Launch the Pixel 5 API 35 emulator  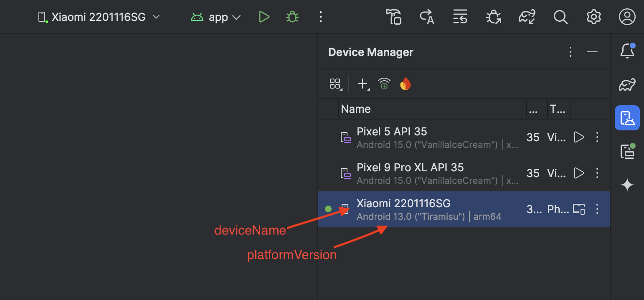[579, 137]
